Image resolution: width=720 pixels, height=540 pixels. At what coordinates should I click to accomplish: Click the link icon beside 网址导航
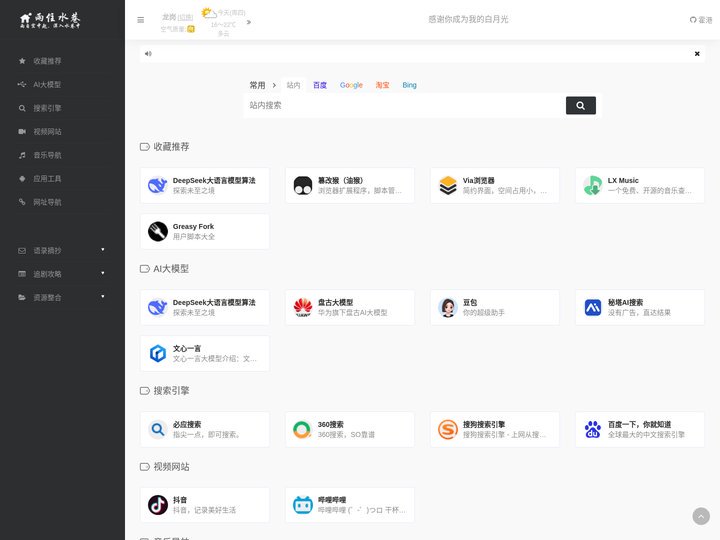click(22, 202)
